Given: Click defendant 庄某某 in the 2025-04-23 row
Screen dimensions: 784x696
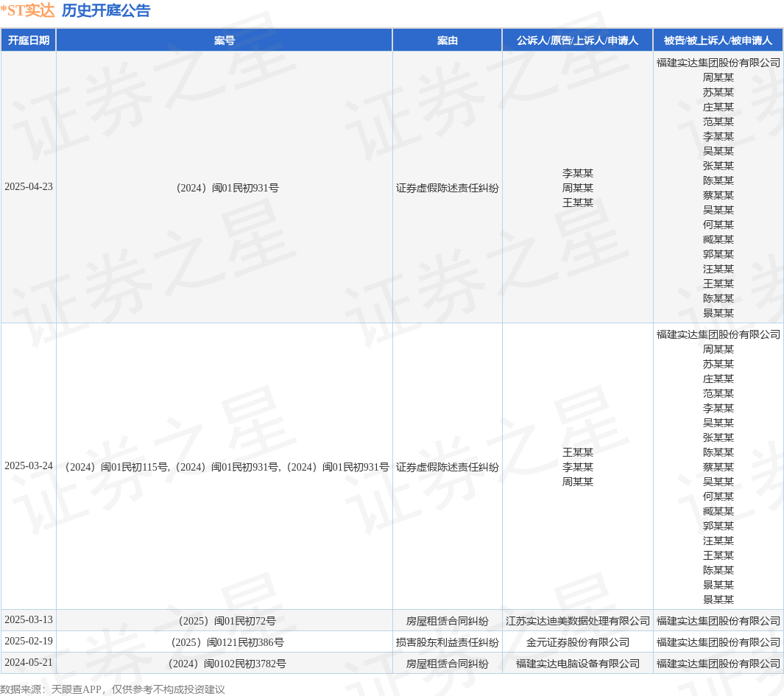Looking at the screenshot, I should (718, 107).
